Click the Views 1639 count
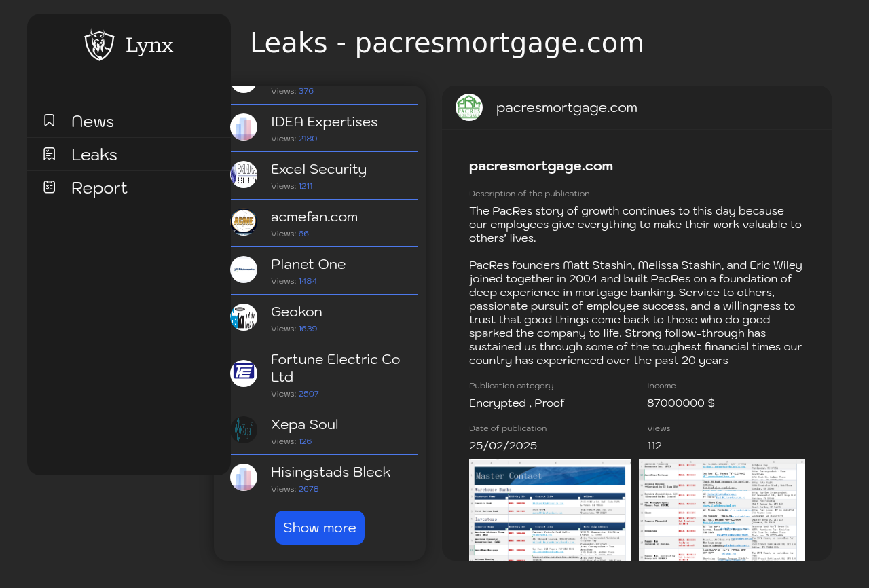This screenshot has height=588, width=869. point(308,329)
